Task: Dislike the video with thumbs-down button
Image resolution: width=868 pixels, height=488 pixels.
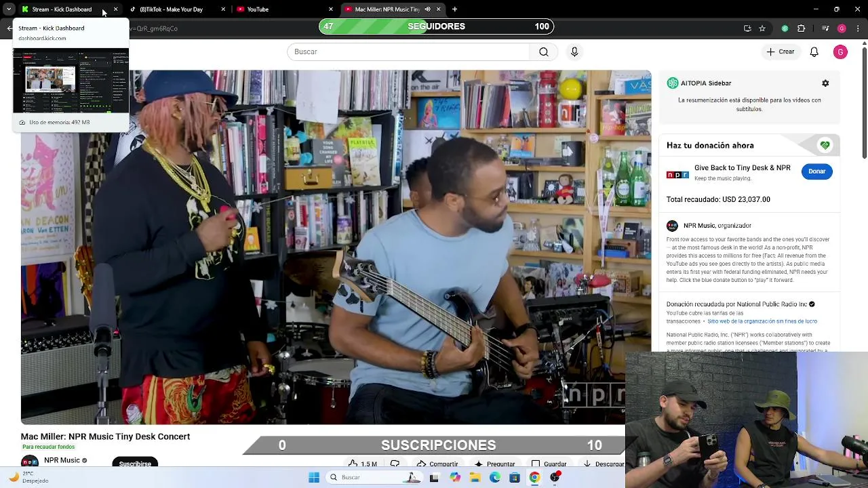Action: (395, 464)
